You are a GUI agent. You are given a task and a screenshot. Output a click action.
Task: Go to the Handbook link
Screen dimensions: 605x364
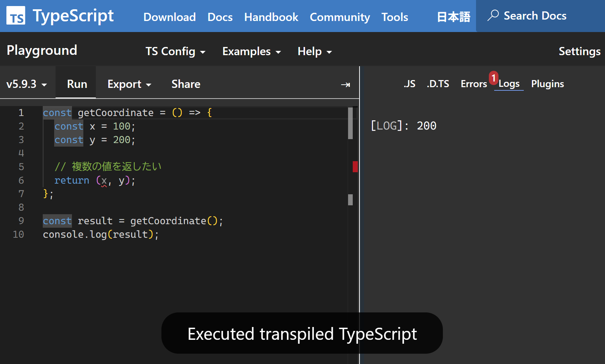[x=271, y=17]
